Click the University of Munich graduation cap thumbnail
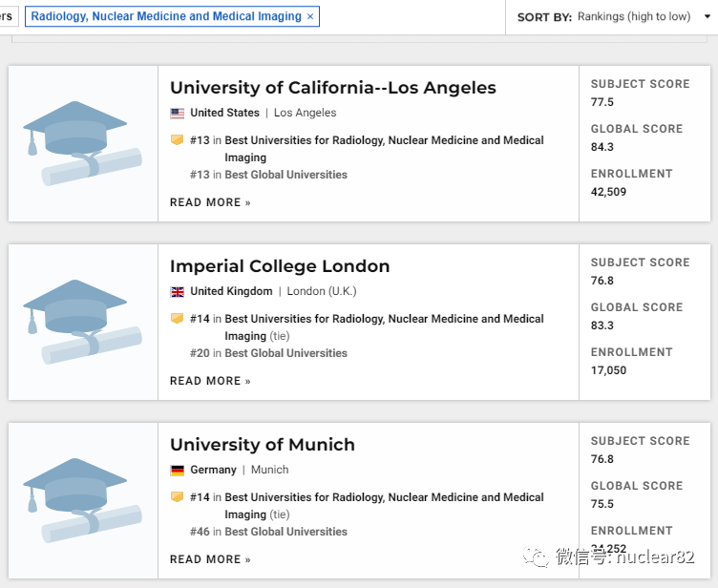The height and width of the screenshot is (588, 718). [82, 500]
